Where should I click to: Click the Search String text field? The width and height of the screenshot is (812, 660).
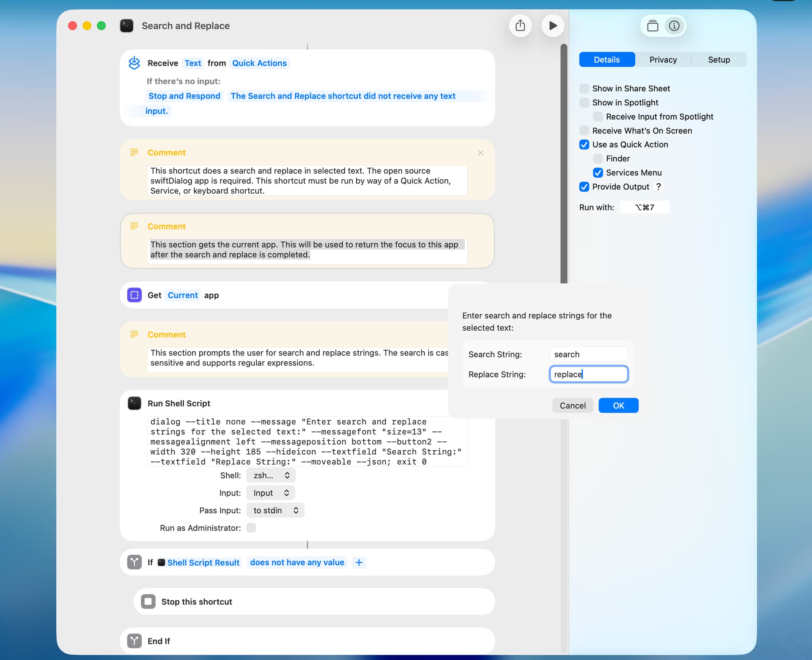[588, 354]
